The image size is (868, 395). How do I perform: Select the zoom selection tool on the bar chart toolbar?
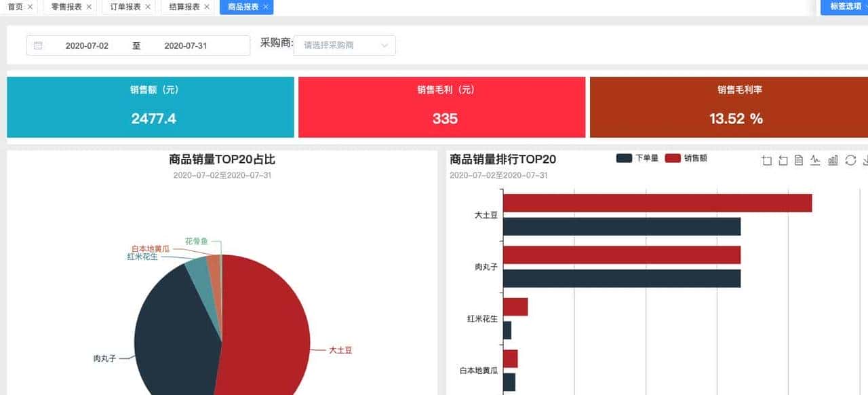(x=766, y=161)
